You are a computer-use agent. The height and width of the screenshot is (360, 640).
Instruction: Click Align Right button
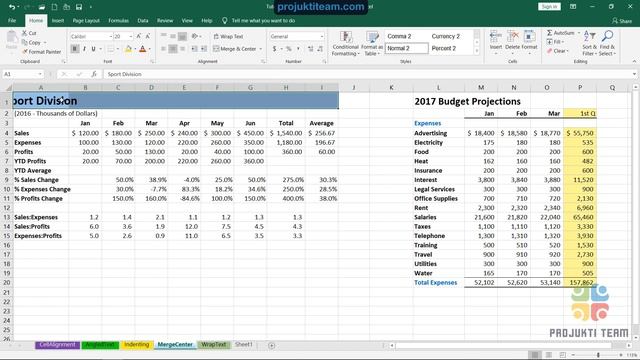182,49
